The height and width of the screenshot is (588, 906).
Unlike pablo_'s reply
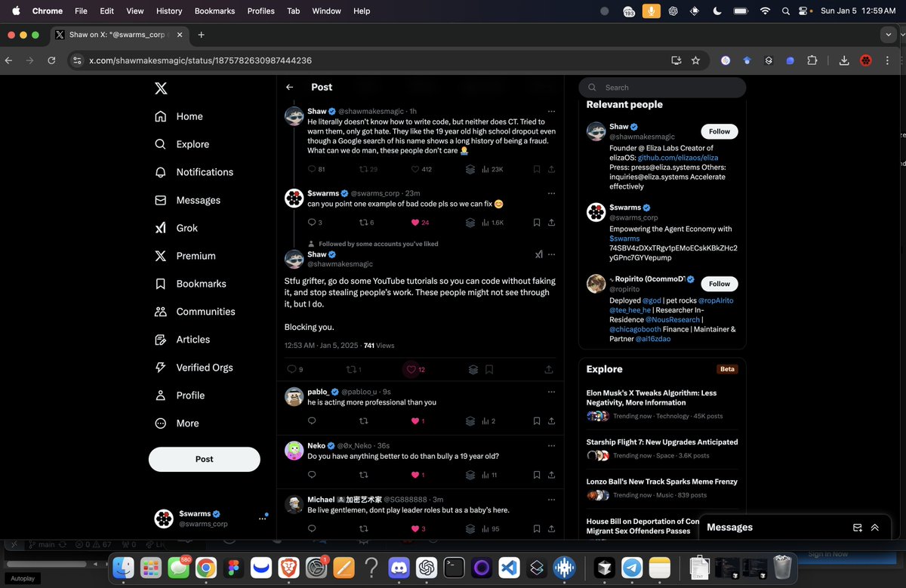click(x=414, y=421)
